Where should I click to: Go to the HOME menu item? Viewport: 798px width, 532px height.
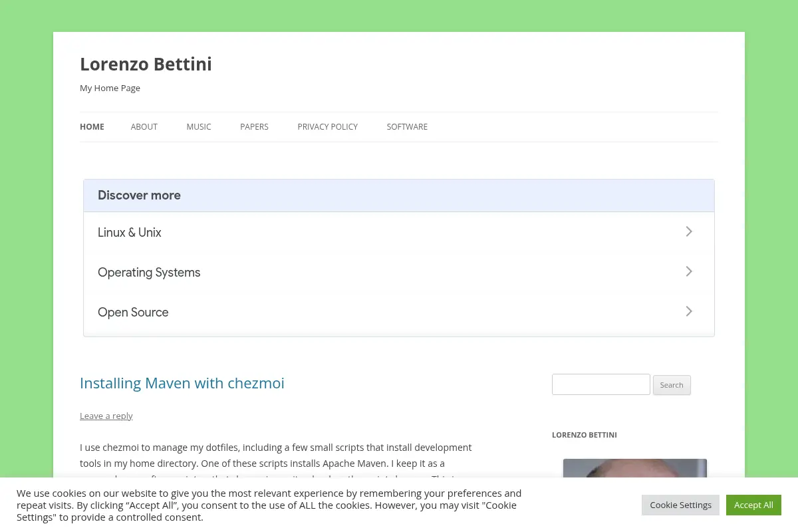92,127
